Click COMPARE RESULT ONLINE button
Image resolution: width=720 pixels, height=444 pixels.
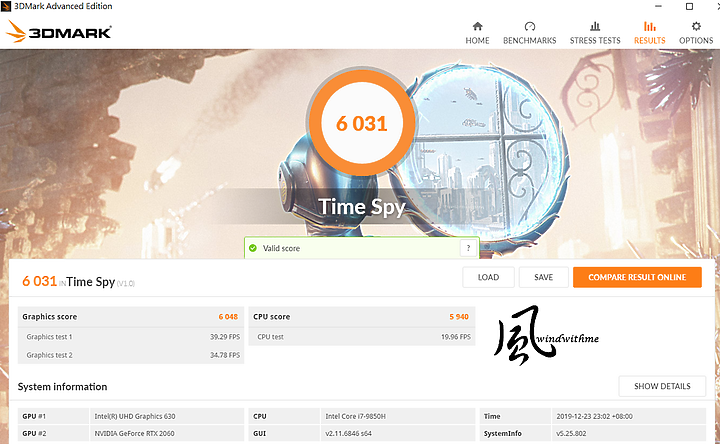[x=637, y=277]
